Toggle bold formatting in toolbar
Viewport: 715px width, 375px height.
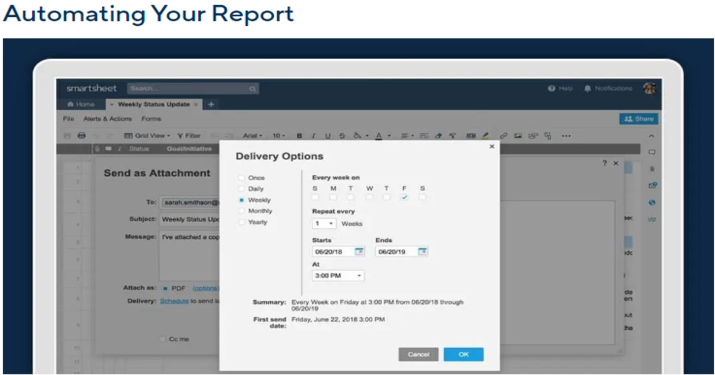(299, 135)
